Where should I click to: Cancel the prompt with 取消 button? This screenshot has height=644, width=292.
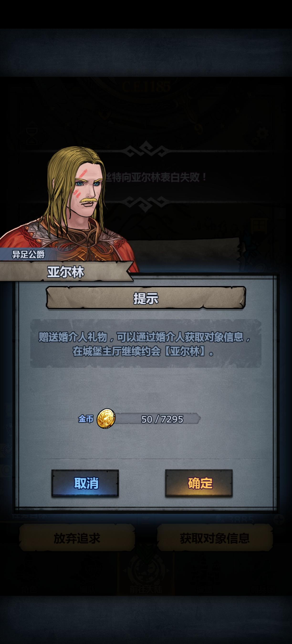pos(85,483)
